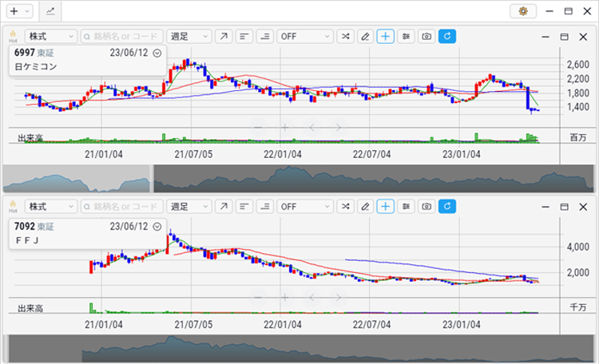Click the camera snapshot icon in bottom chart
Image resolution: width=599 pixels, height=364 pixels.
(427, 207)
